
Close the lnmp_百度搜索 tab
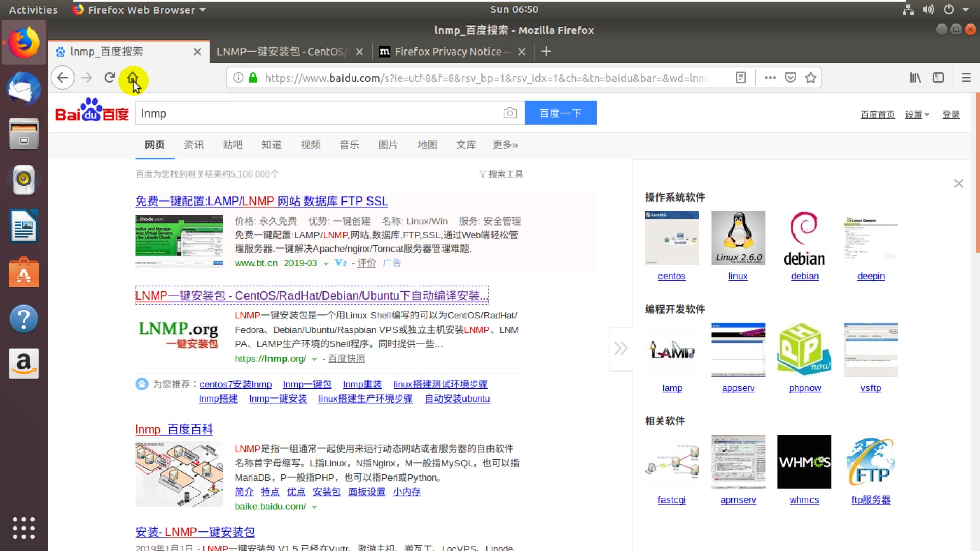pos(198,52)
